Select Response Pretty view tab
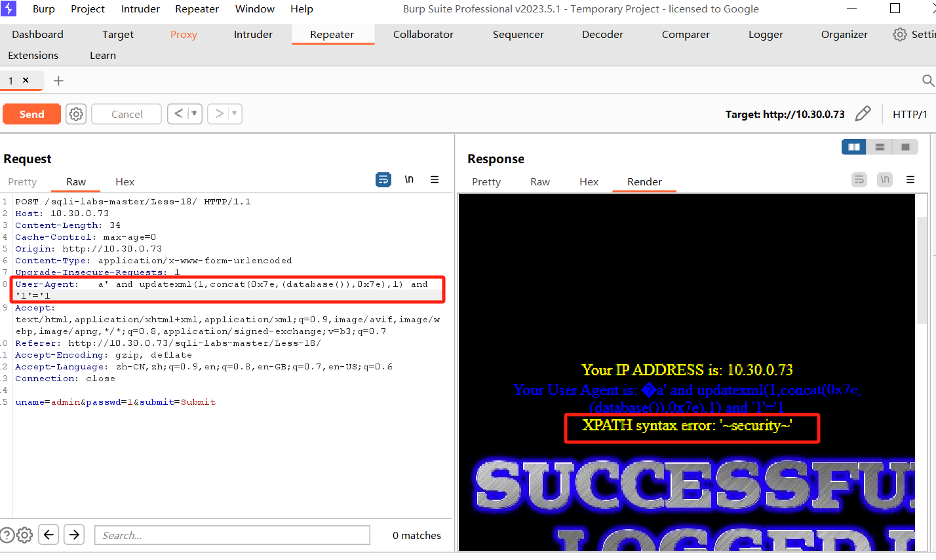This screenshot has width=936, height=560. [x=486, y=182]
